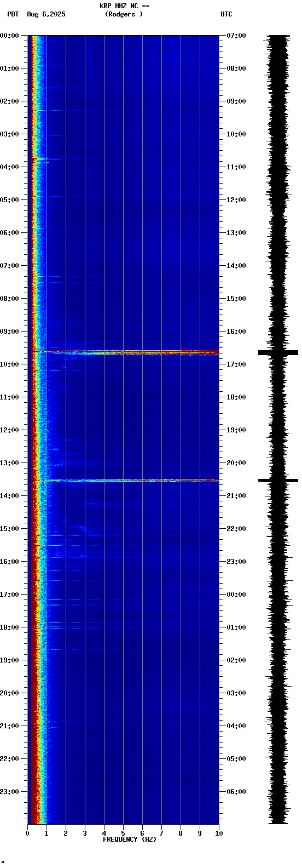Click the '21:00' UTC time label on right
Image resolution: width=302 pixels, height=868 pixels.
coord(236,496)
